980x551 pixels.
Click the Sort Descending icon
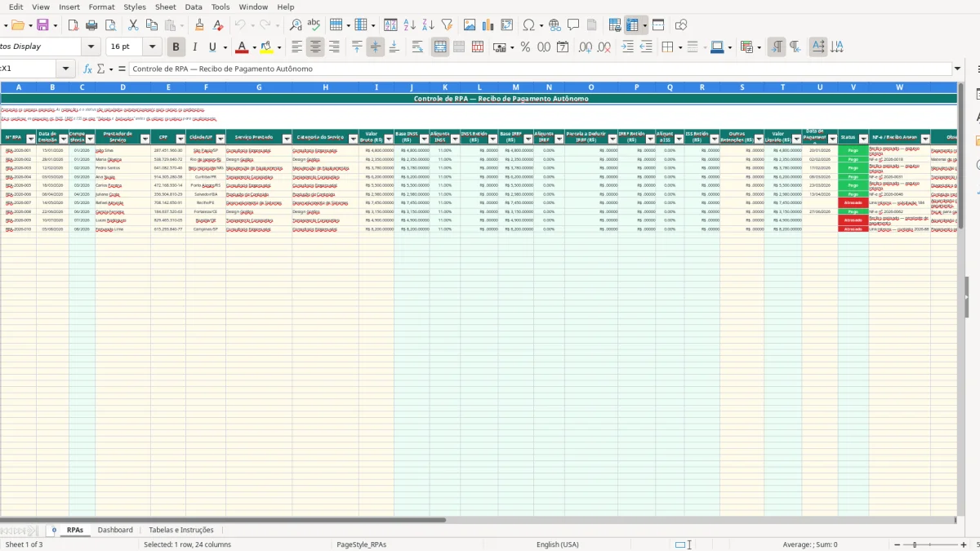tap(428, 25)
